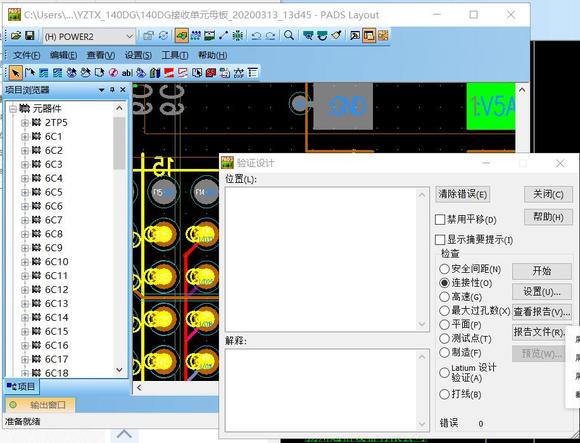Screen dimensions: 580x443
Task: Click the 关闭(C) button in dialog
Action: tap(548, 194)
